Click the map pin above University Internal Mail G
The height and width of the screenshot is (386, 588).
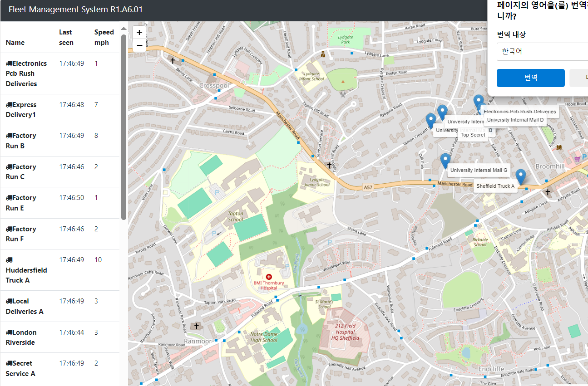point(445,161)
